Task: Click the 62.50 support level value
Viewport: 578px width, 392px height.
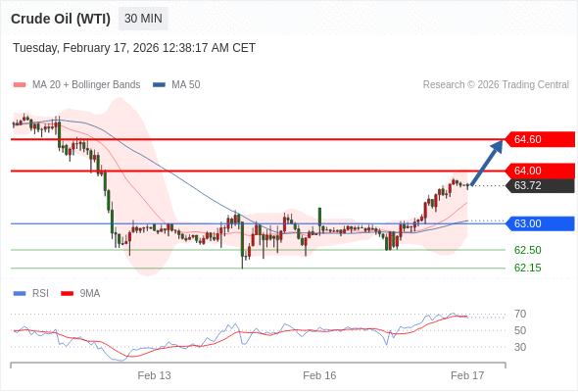Action: pos(528,250)
